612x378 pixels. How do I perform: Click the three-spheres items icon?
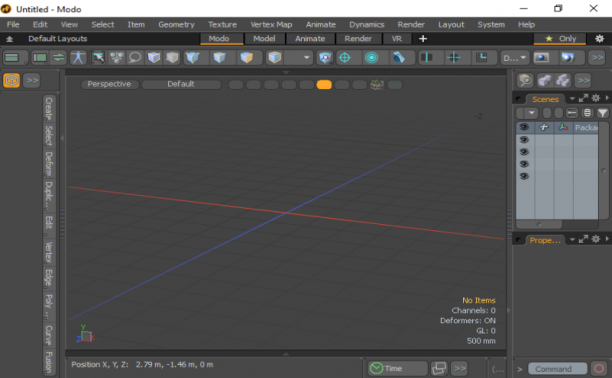point(116,58)
